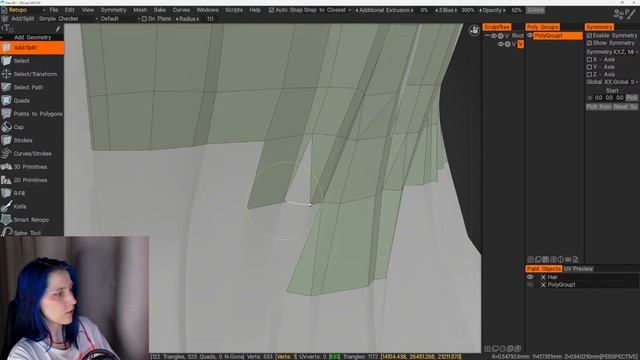This screenshot has width=640, height=360.
Task: Click the Reset Sy button
Action: point(625,107)
